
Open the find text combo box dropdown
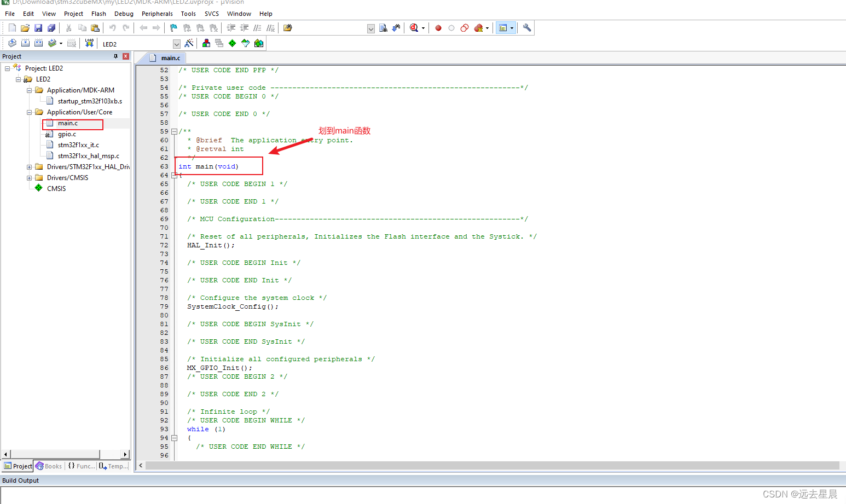370,28
